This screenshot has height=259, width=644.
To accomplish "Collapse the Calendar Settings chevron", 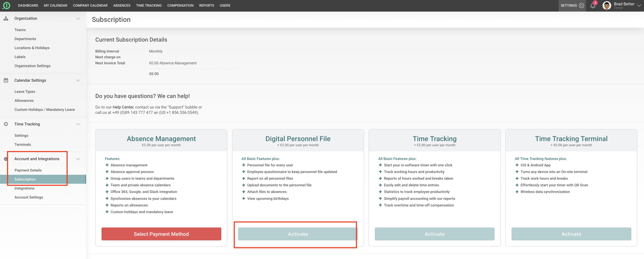I will [78, 80].
